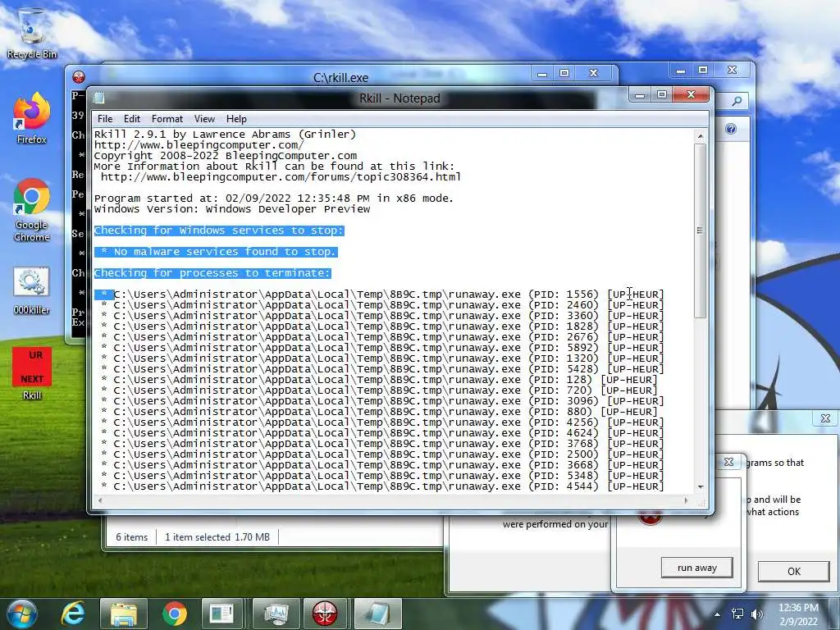Switch to the newspaper-style taskbar window
Image resolution: width=840 pixels, height=630 pixels.
[x=221, y=614]
